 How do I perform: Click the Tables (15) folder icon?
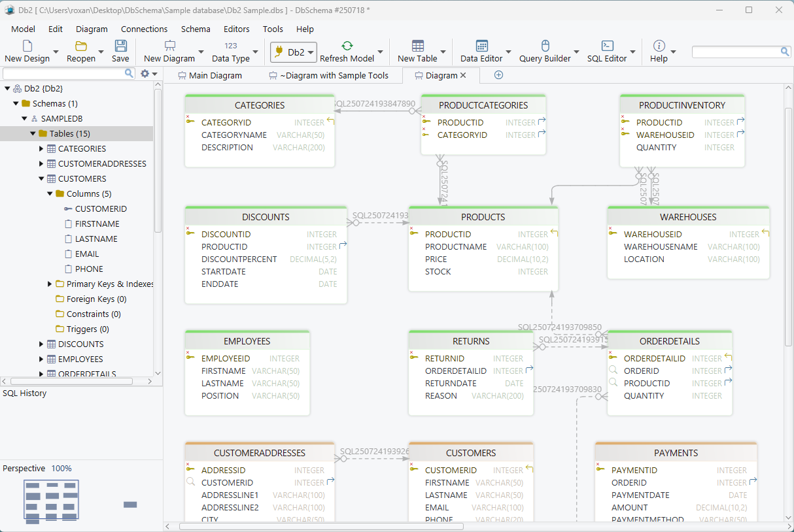[43, 133]
